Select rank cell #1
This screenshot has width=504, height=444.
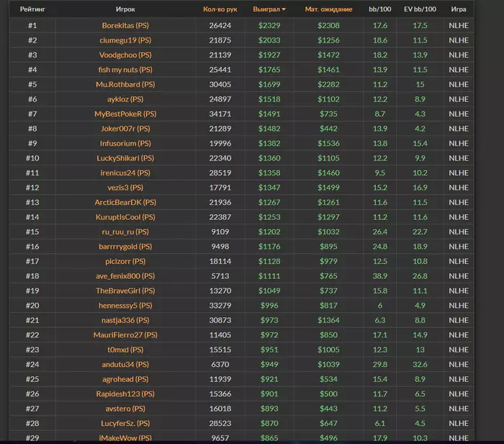coord(32,25)
